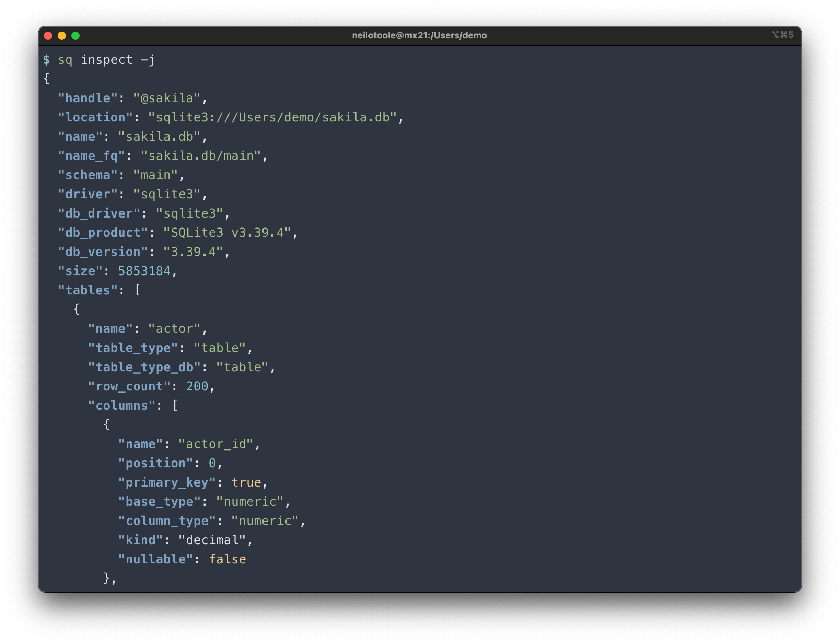Image resolution: width=840 pixels, height=643 pixels.
Task: Click the "row_count" key
Action: [129, 387]
